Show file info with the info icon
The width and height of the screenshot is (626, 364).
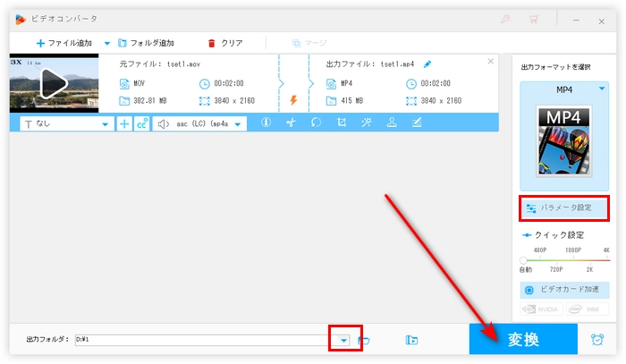point(266,123)
